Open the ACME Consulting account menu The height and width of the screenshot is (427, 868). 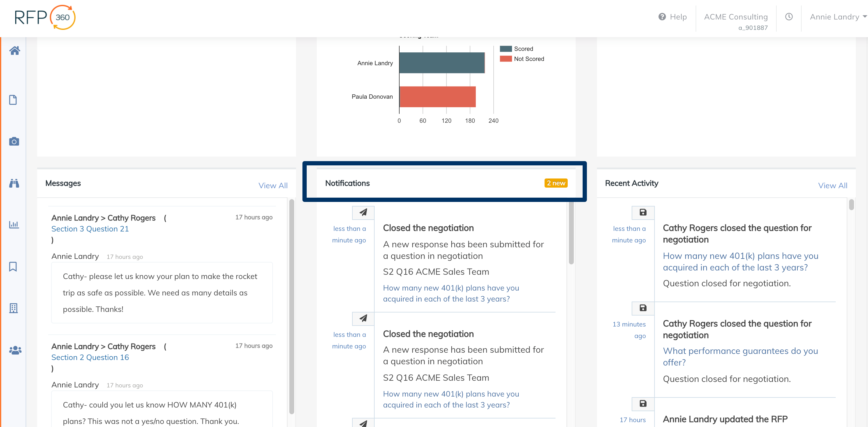[x=736, y=16]
